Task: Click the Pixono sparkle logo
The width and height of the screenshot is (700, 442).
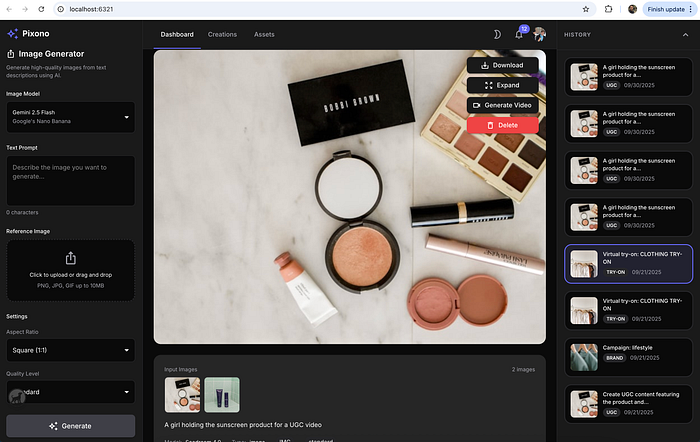Action: tap(12, 33)
